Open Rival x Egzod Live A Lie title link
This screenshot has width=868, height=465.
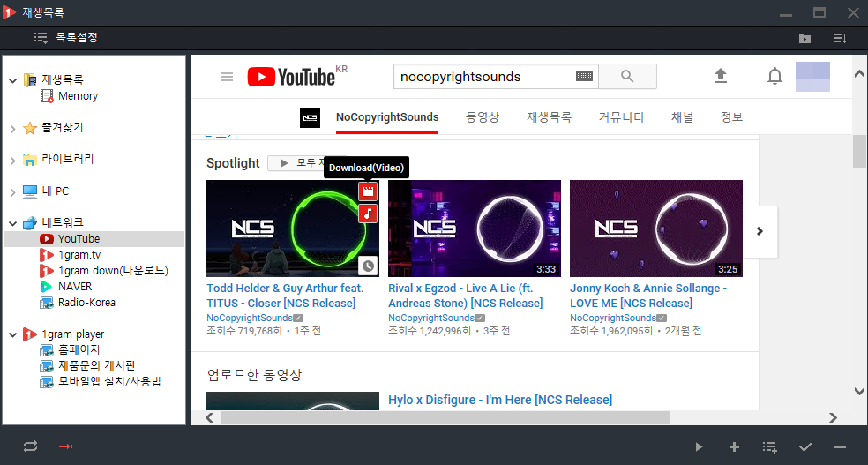coord(465,296)
